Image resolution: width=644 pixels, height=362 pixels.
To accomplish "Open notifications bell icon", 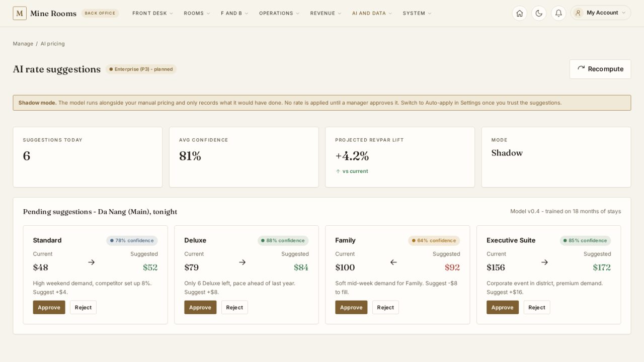I will [558, 13].
